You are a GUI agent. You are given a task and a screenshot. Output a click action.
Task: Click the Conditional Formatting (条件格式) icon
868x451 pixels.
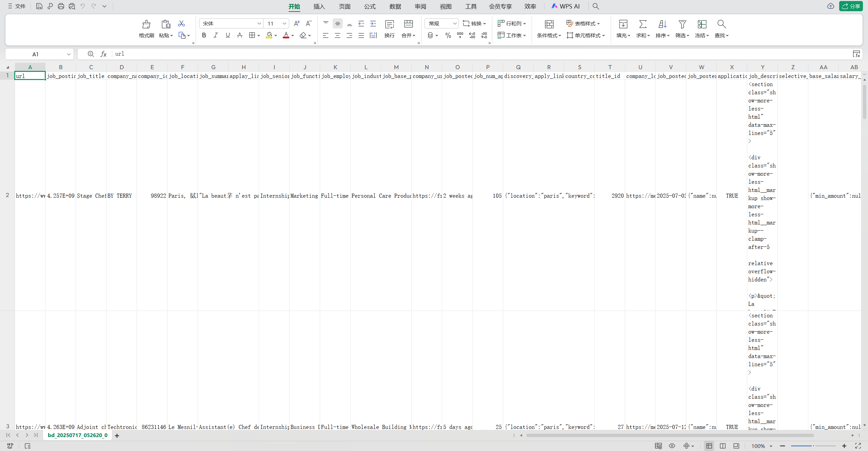point(549,24)
